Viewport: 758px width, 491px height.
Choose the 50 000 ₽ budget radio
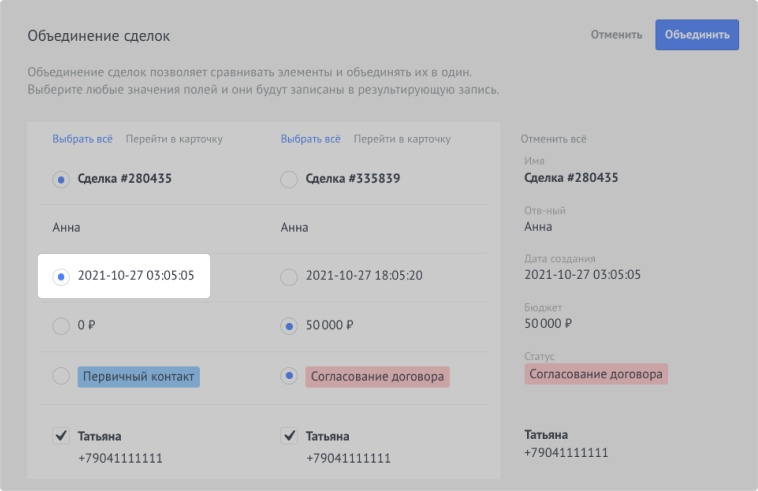289,325
